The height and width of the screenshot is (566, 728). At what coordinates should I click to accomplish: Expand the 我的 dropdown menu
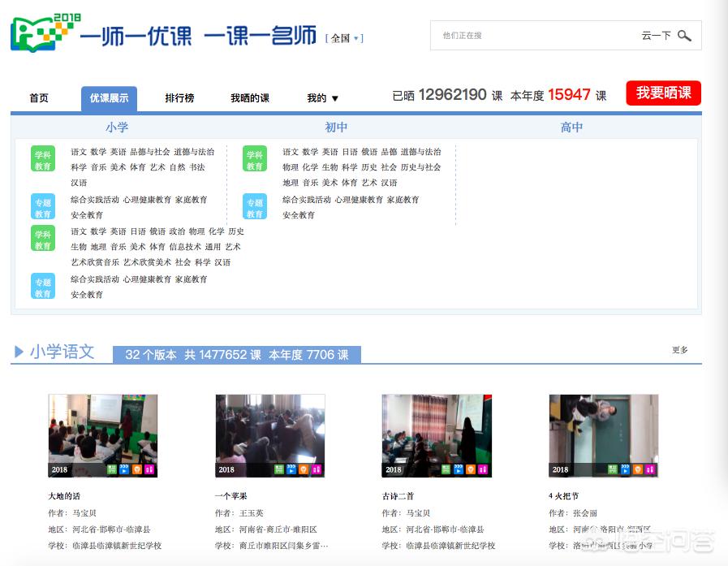322,97
